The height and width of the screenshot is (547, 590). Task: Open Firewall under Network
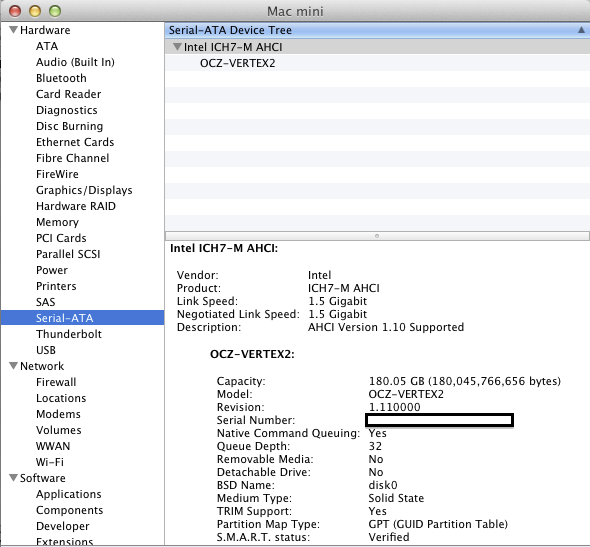(56, 382)
